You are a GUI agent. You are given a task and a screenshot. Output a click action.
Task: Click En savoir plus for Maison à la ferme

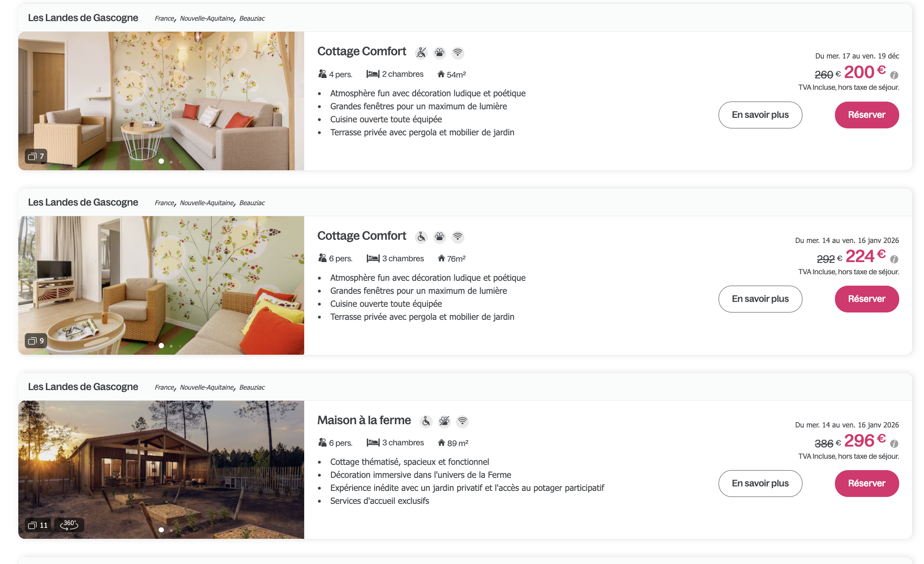click(760, 483)
